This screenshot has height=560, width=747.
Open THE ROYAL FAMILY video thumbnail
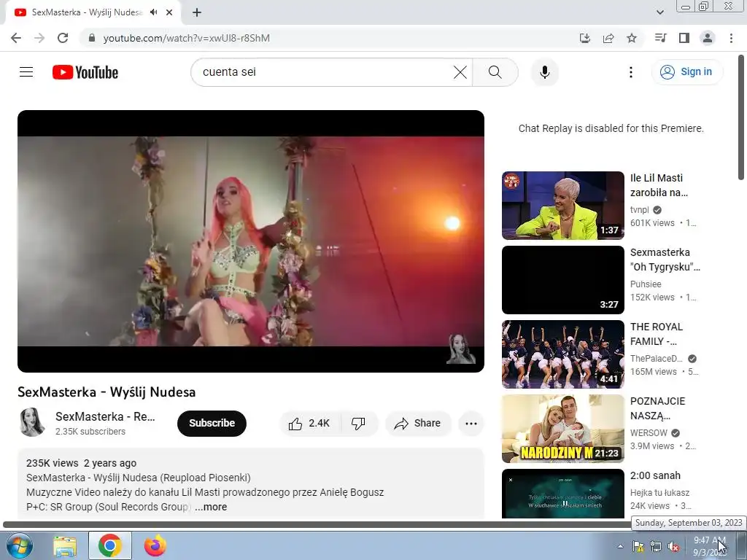pos(562,354)
